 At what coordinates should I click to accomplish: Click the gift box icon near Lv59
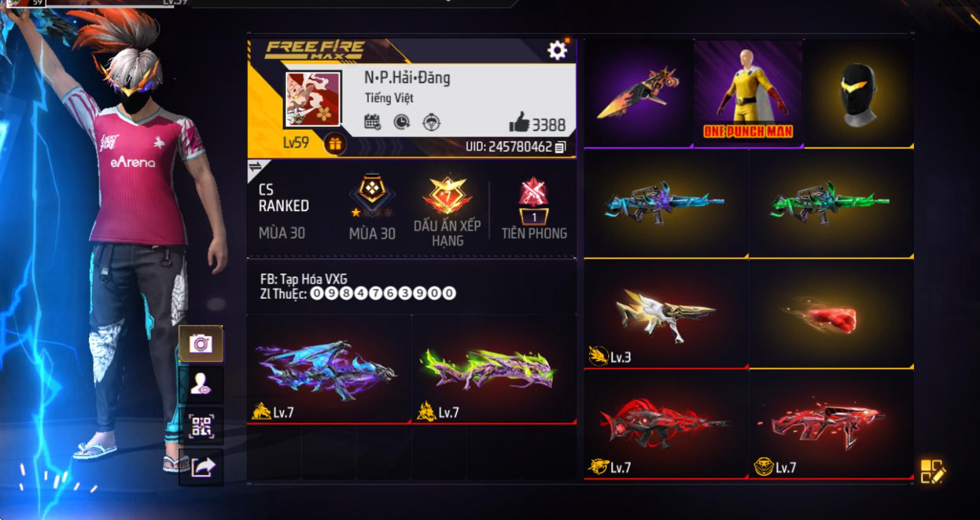point(335,144)
